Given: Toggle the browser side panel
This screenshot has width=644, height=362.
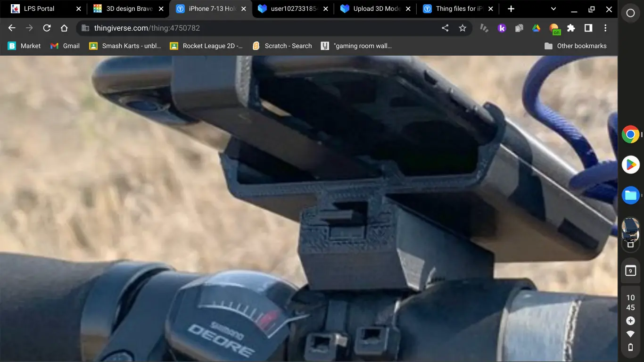Looking at the screenshot, I should [588, 28].
